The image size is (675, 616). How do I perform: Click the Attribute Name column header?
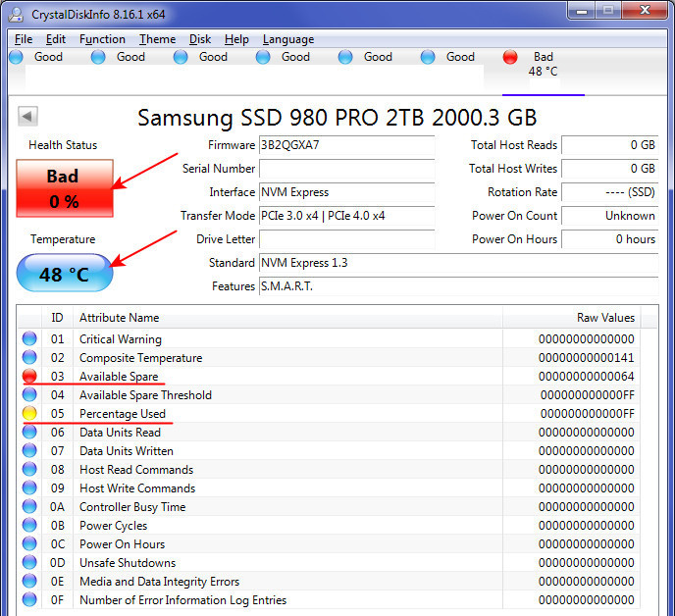click(x=288, y=318)
